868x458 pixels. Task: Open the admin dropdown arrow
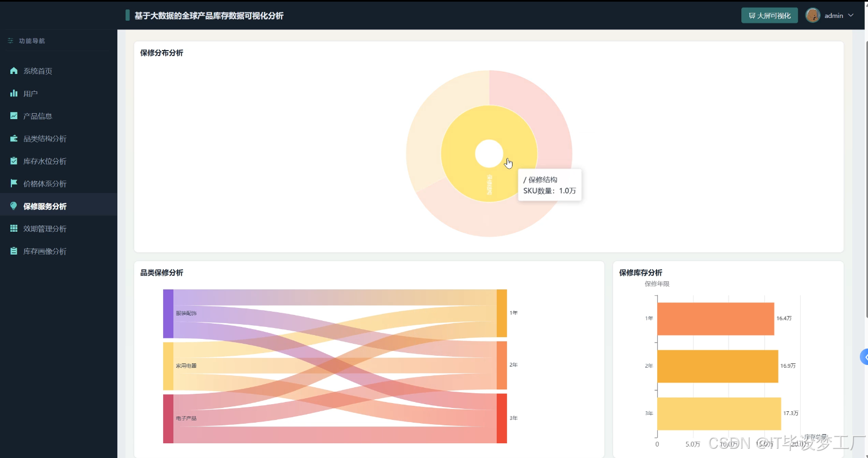point(851,15)
